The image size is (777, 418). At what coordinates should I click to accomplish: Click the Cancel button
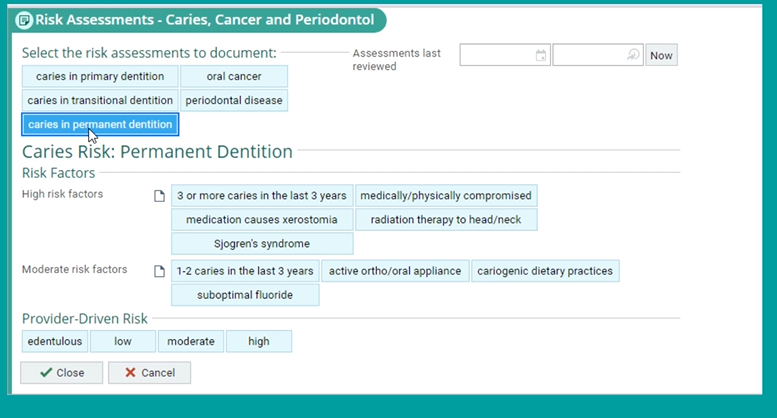(x=149, y=373)
